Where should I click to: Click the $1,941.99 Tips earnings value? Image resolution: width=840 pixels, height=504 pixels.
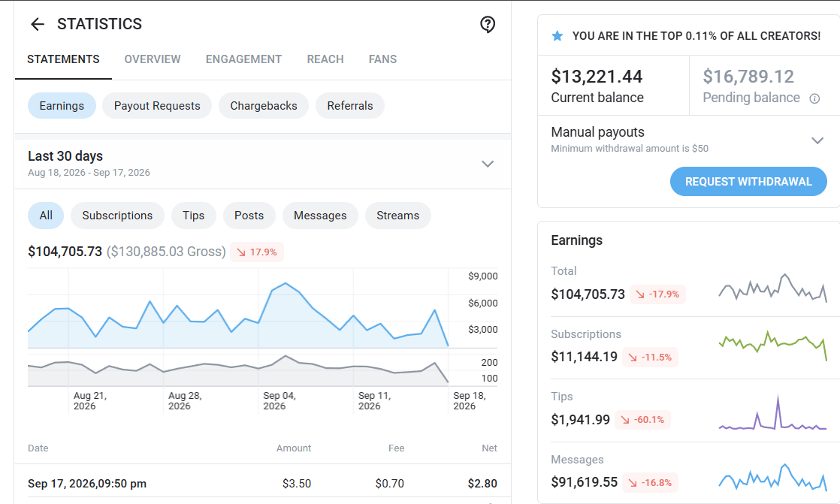pyautogui.click(x=580, y=419)
